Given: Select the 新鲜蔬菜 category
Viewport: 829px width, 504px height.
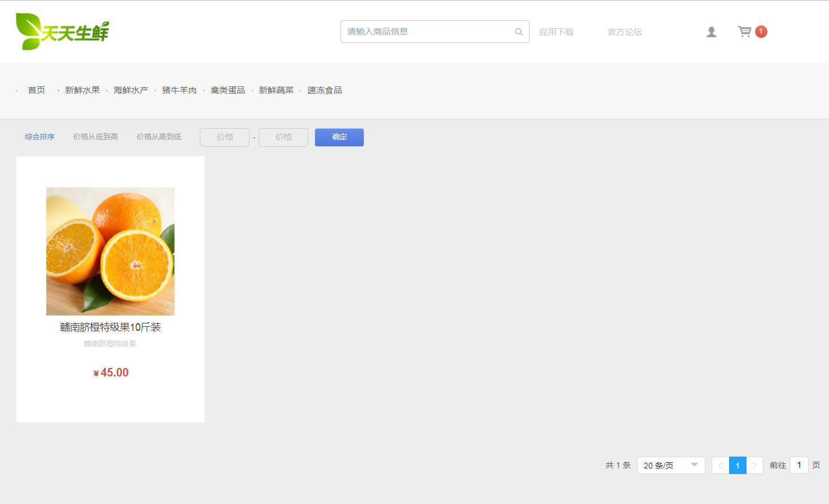Looking at the screenshot, I should coord(277,90).
